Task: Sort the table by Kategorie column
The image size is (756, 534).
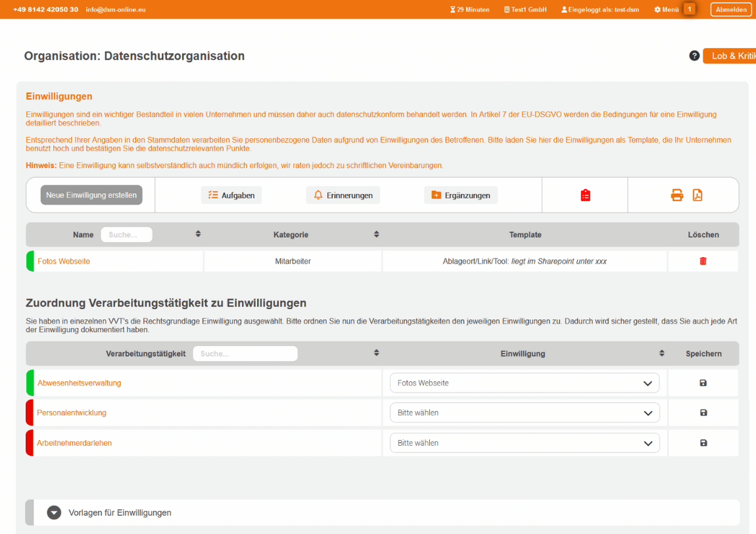Action: tap(377, 234)
